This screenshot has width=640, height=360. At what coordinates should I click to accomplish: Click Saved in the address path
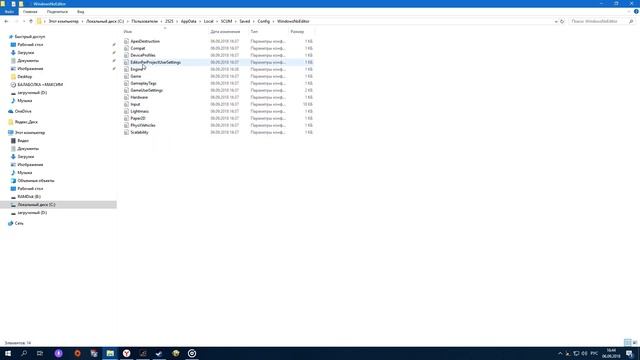tap(245, 21)
